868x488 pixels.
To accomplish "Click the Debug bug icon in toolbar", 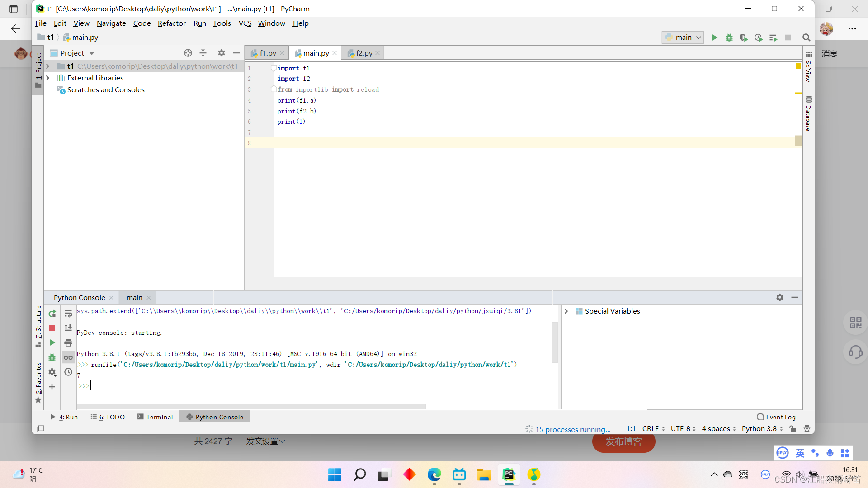I will coord(729,38).
